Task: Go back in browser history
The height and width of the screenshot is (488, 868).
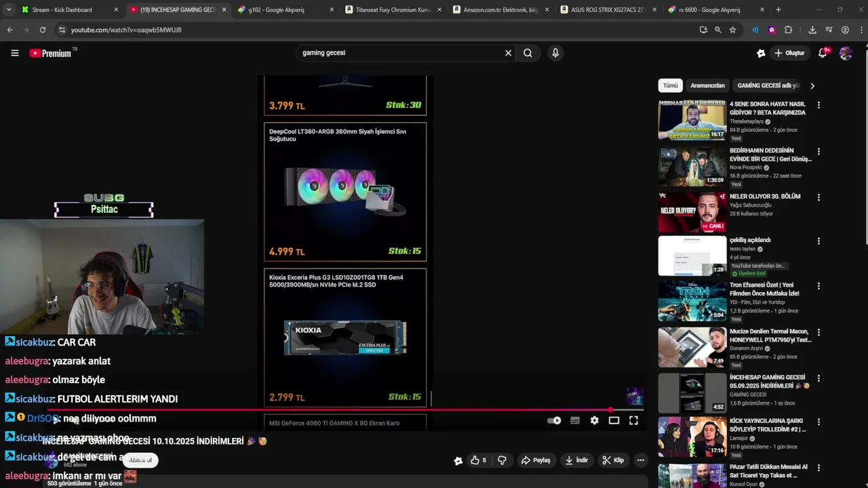Action: 9,30
